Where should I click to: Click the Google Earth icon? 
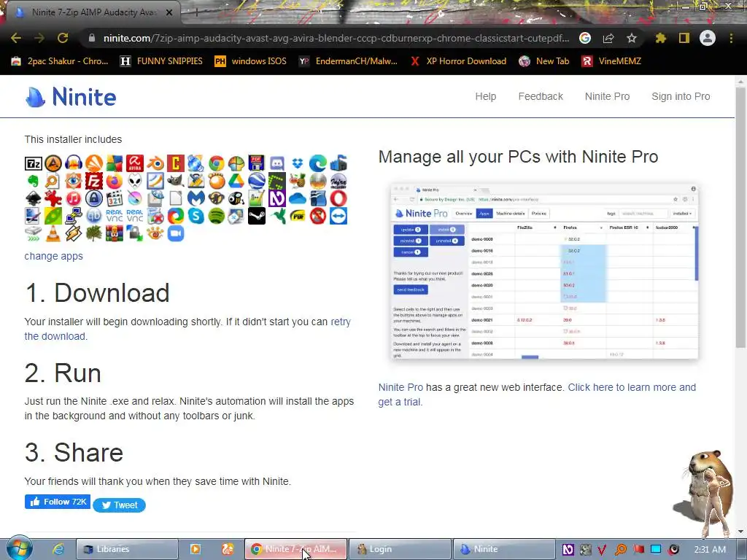pyautogui.click(x=257, y=182)
